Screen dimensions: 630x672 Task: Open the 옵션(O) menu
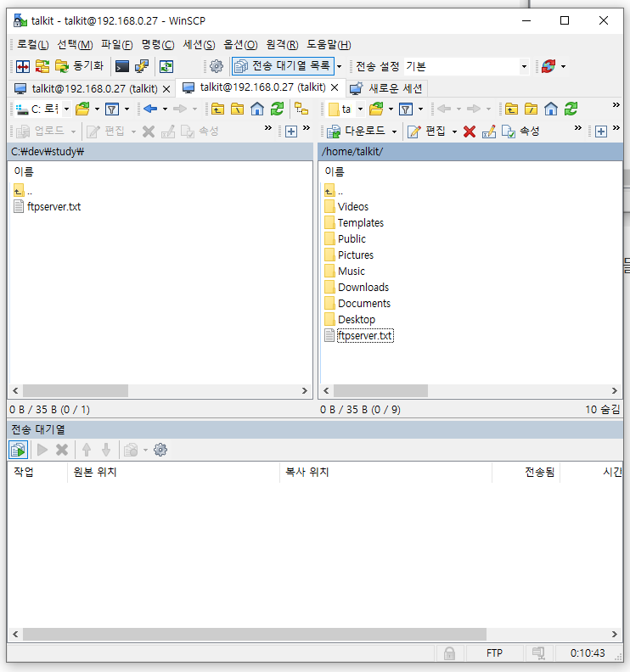coord(240,45)
